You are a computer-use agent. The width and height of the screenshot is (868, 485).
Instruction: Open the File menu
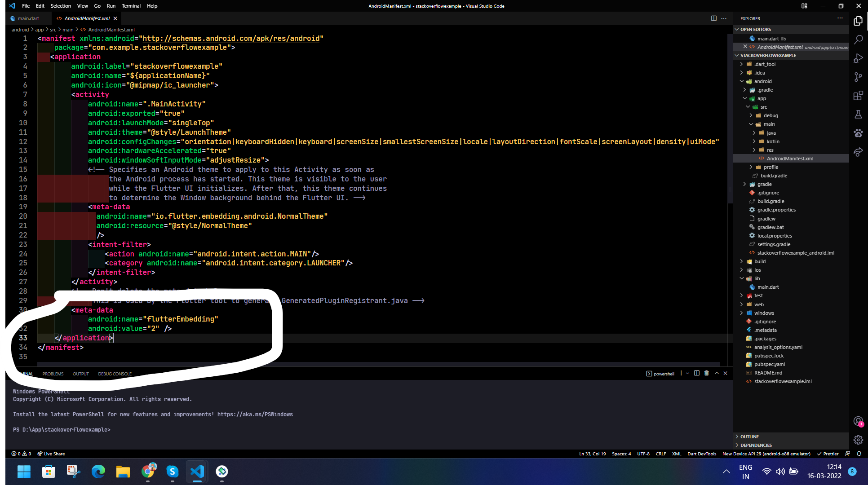26,6
